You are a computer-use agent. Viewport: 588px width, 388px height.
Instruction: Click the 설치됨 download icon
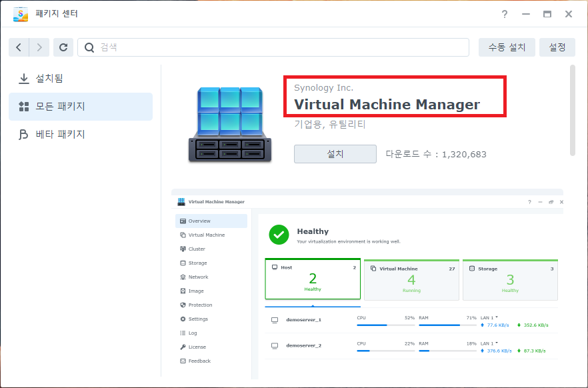pyautogui.click(x=23, y=79)
